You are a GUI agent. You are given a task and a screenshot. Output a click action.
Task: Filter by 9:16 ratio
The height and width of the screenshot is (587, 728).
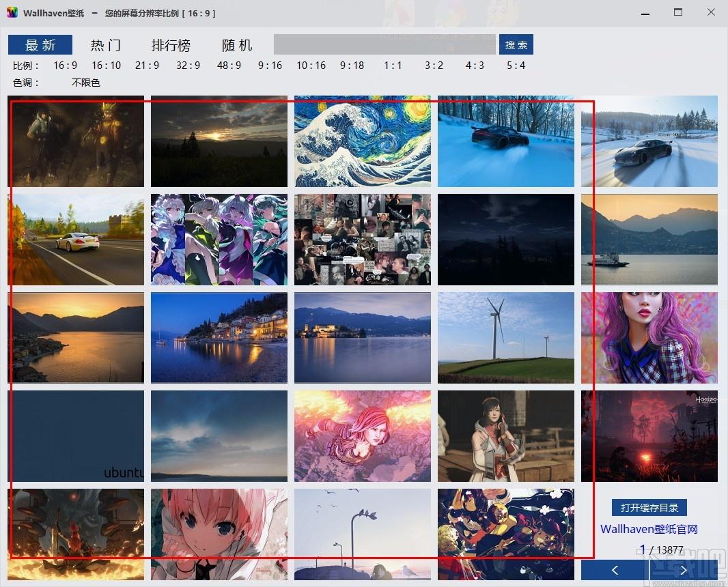[270, 66]
